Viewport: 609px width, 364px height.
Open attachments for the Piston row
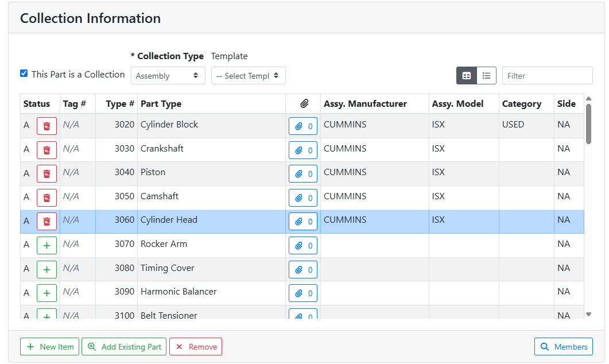(x=302, y=174)
